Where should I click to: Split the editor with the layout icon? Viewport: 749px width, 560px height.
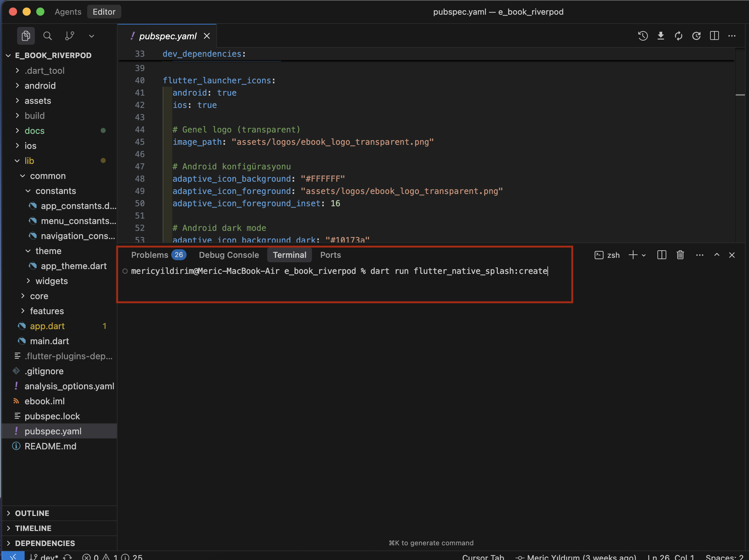pyautogui.click(x=714, y=36)
